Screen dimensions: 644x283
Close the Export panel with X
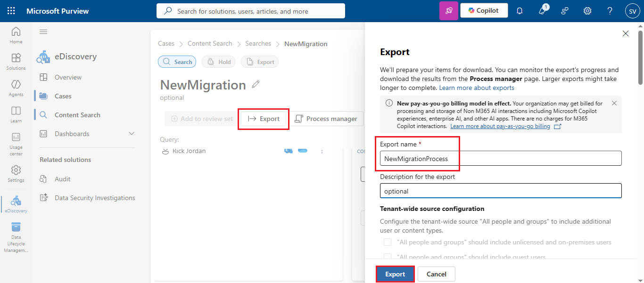626,33
